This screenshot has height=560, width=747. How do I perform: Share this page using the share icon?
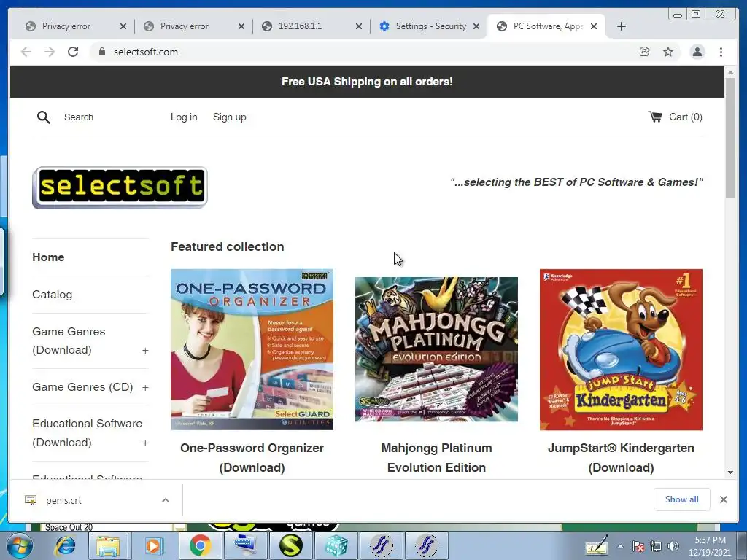pos(644,52)
